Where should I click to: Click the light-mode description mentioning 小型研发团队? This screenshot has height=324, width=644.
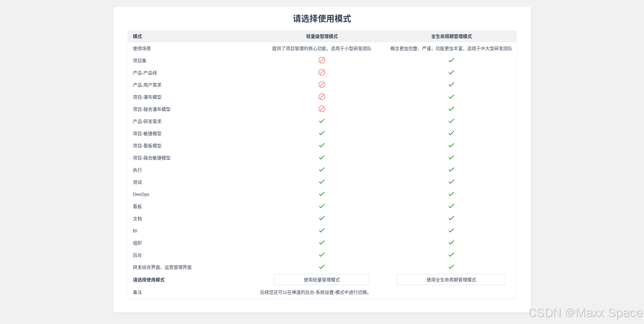click(322, 49)
